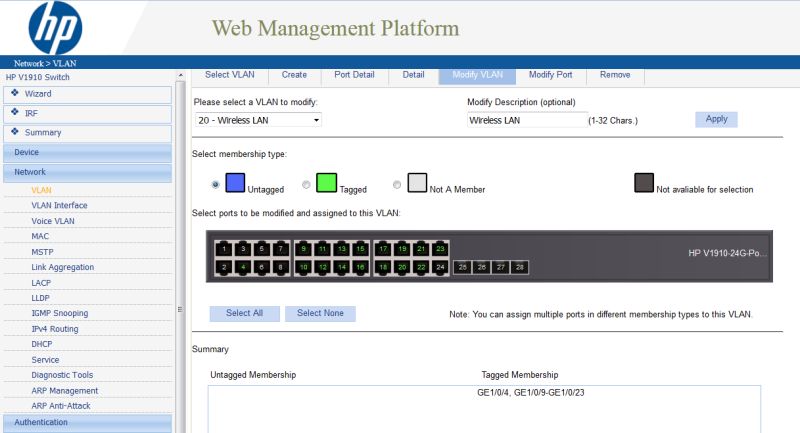Click the grey Not A Member swatch
Image resolution: width=800 pixels, height=433 pixels.
pyautogui.click(x=417, y=183)
